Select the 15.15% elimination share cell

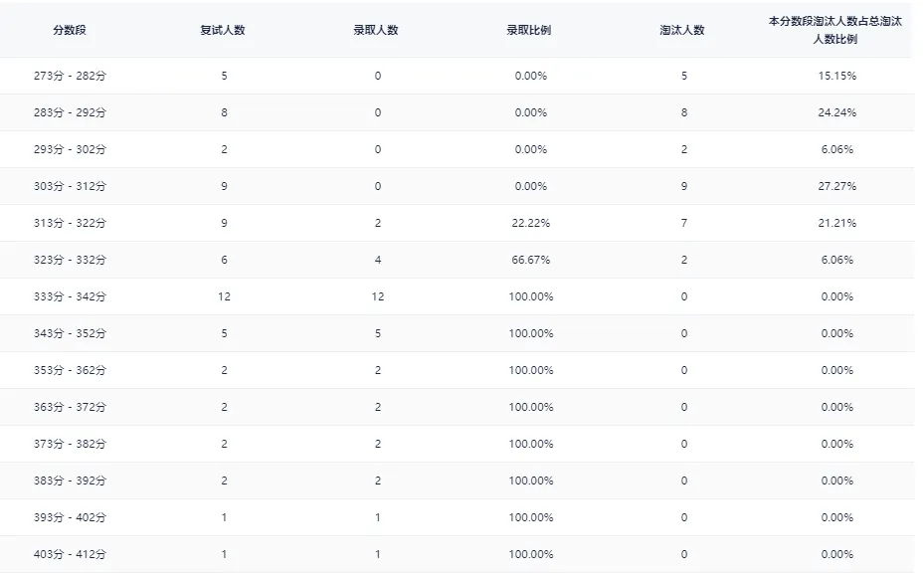pyautogui.click(x=836, y=76)
